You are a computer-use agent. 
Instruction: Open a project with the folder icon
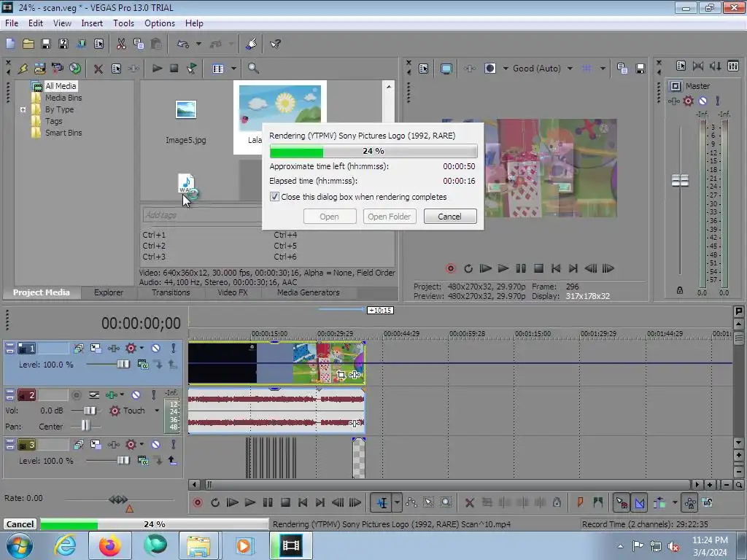click(x=28, y=44)
